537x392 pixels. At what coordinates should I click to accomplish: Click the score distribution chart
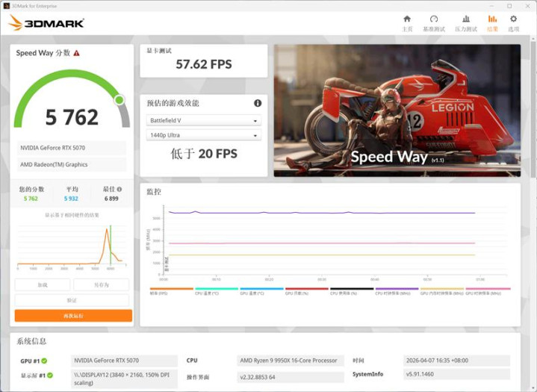[x=72, y=246]
